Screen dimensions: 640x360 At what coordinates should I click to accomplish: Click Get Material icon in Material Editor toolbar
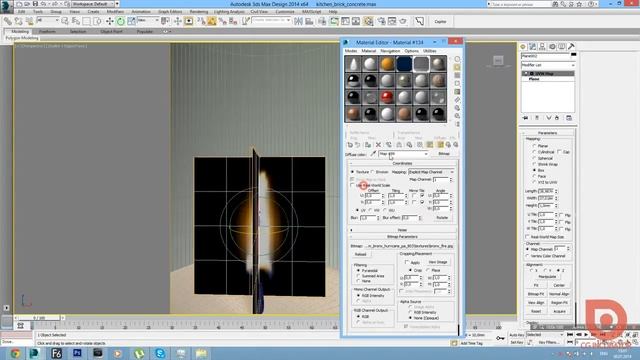[x=350, y=145]
